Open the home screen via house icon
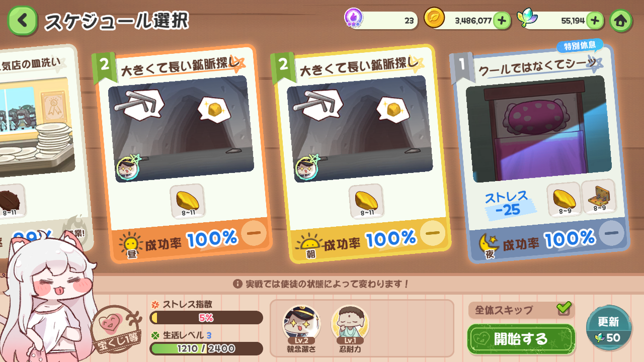This screenshot has width=644, height=362. coord(621,21)
